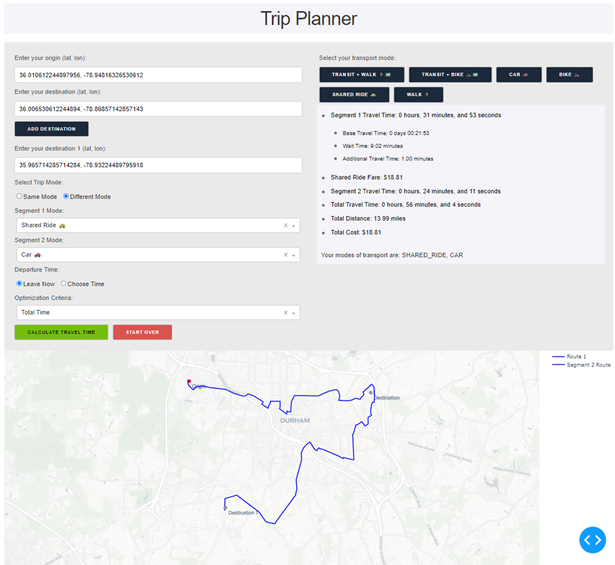Viewport: 615px width, 565px height.
Task: Click the red Start Over button
Action: click(x=142, y=332)
